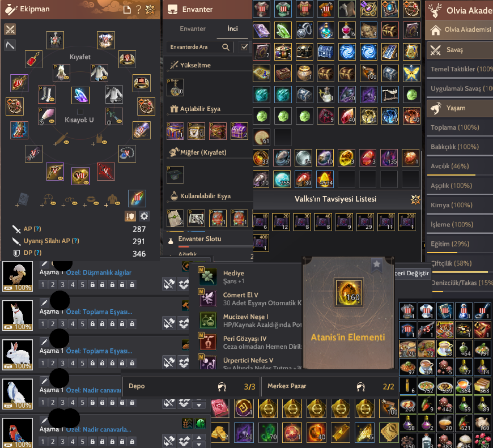
Task: Switch to the Envanter tab
Action: click(193, 29)
